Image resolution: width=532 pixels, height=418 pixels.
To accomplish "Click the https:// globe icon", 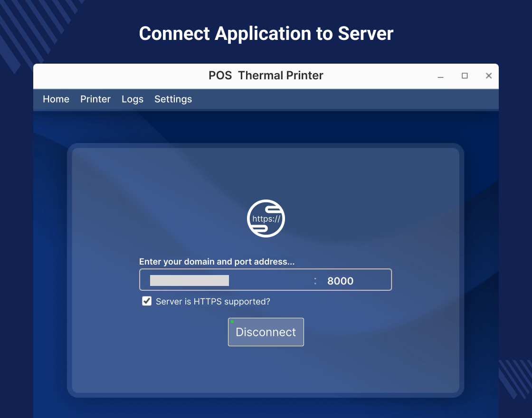I will 266,218.
